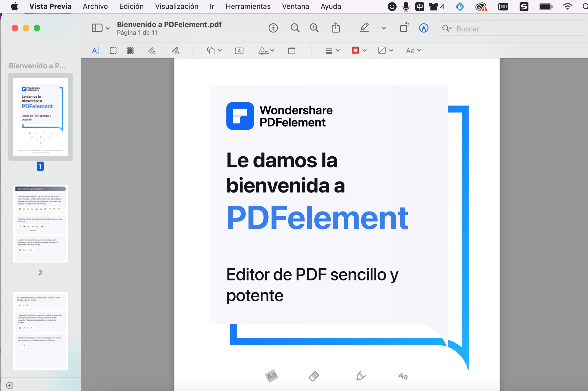Open the Ir menu
Screen dimensions: 588x391
[212, 6]
